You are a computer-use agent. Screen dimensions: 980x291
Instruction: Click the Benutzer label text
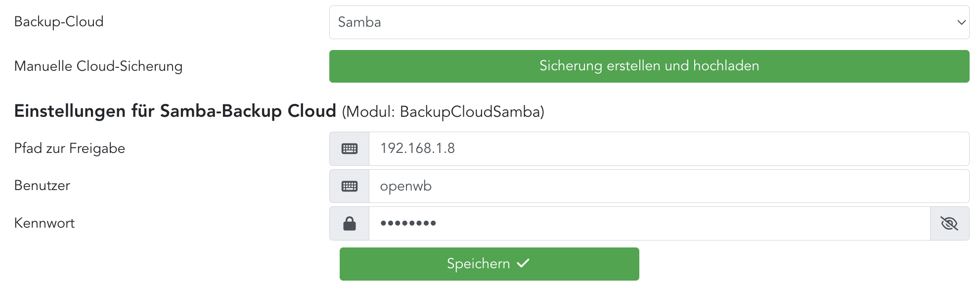tap(42, 186)
